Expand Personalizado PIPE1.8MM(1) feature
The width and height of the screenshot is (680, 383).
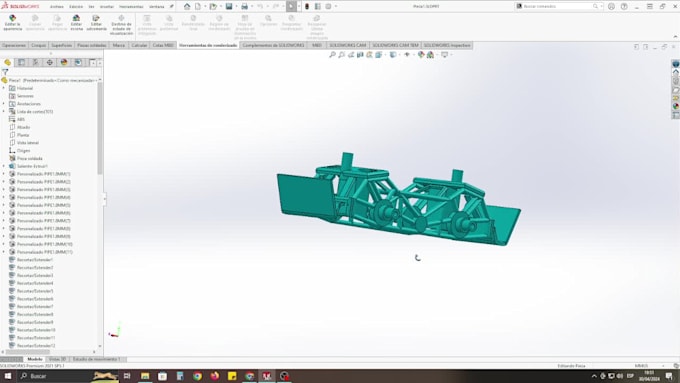coord(4,174)
